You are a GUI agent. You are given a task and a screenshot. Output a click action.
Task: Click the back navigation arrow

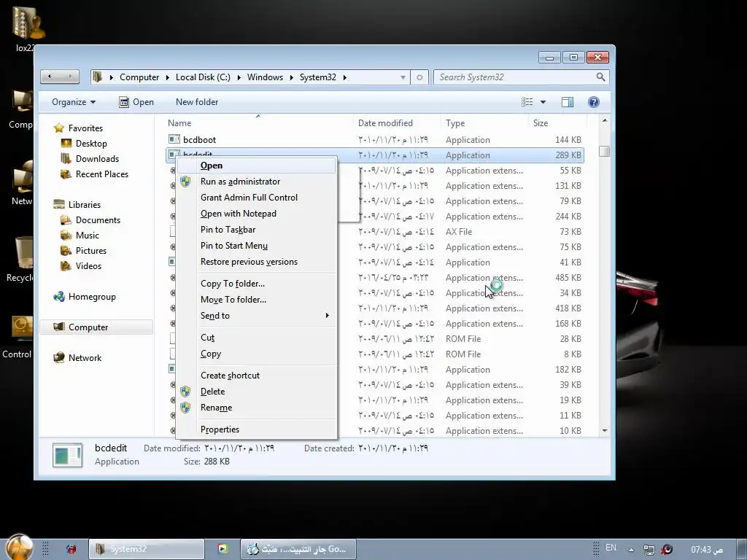click(50, 76)
